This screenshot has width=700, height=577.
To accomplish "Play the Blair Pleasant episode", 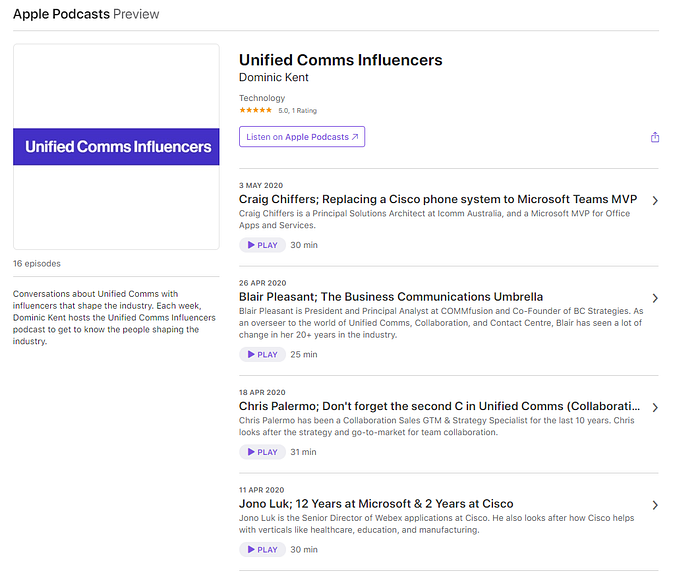I will 262,355.
